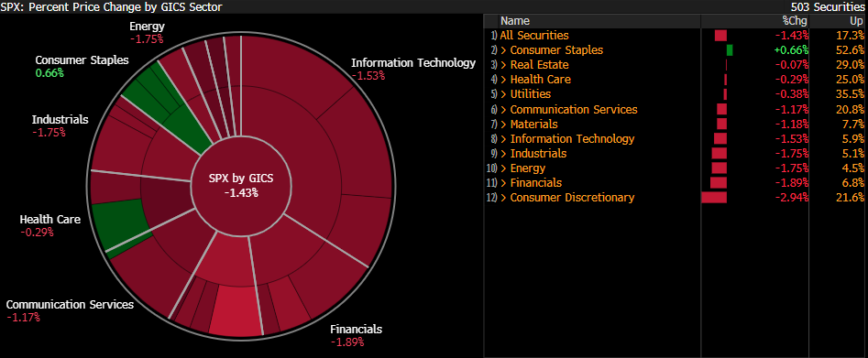Expand the Financials sector row
The height and width of the screenshot is (358, 868).
(503, 182)
